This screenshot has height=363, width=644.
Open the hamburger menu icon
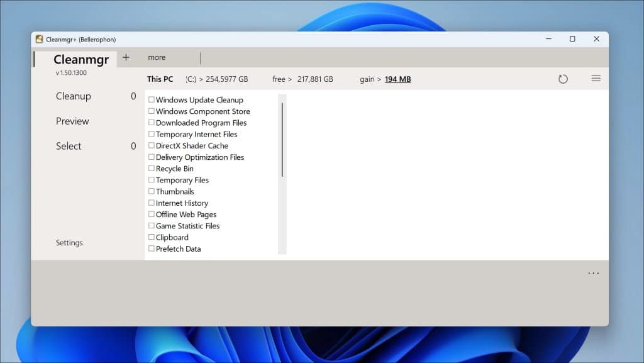(x=596, y=79)
